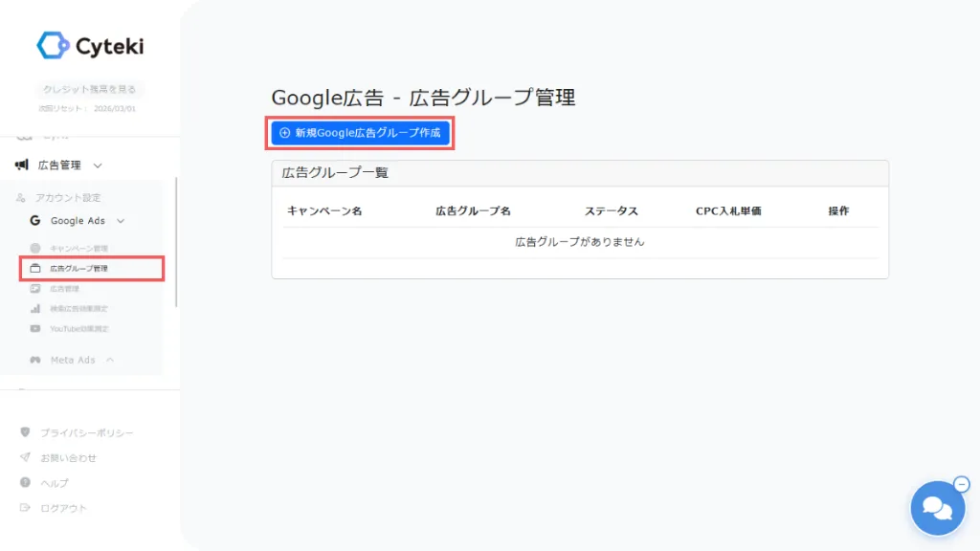Click the Cyteki logo

pos(90,45)
